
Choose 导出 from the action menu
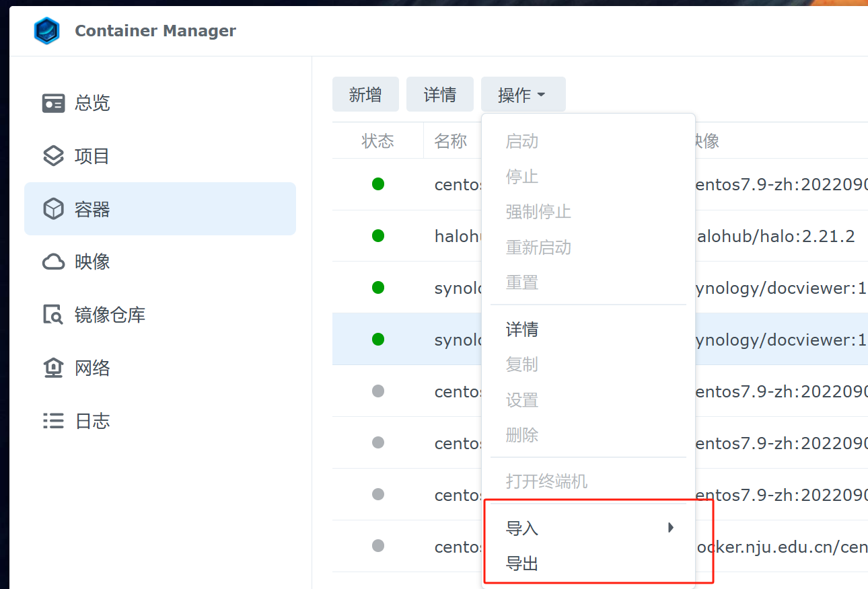click(x=522, y=563)
